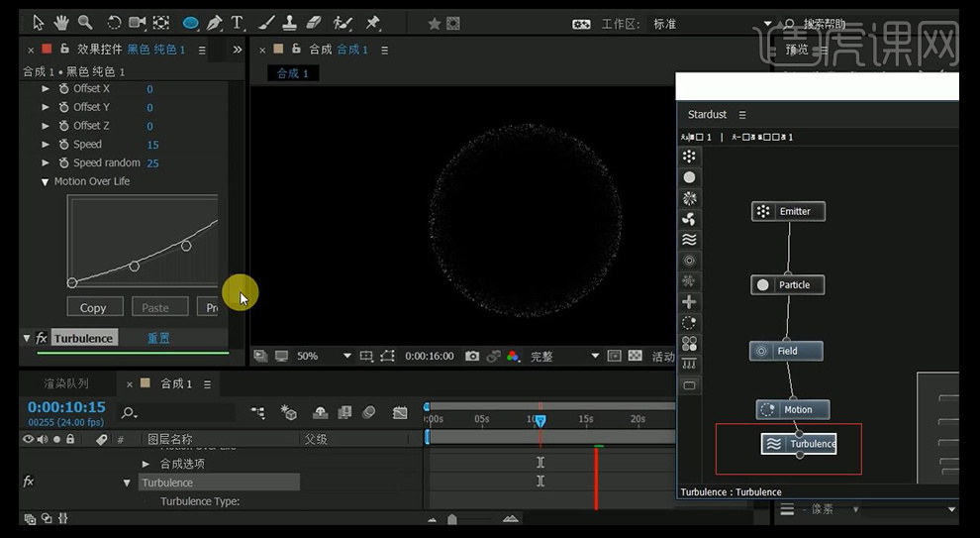This screenshot has height=538, width=980.
Task: Switch to the 渲染队列 tab
Action: [65, 383]
